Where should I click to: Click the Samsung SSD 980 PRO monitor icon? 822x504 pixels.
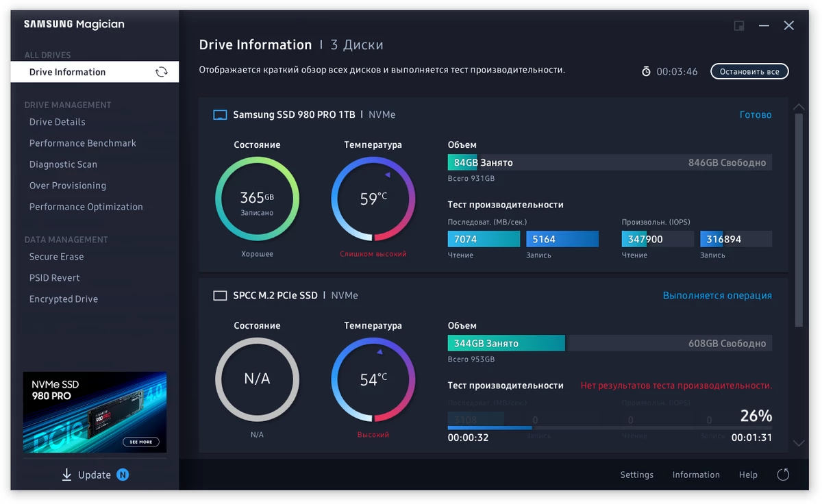tap(220, 115)
